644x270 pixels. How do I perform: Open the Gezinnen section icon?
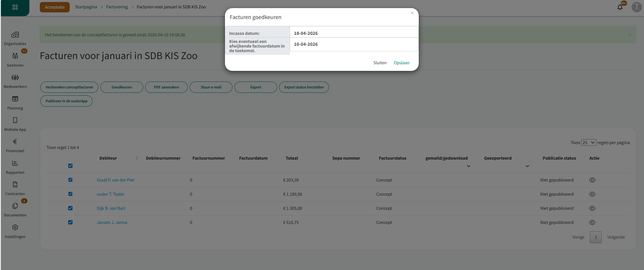pyautogui.click(x=15, y=56)
